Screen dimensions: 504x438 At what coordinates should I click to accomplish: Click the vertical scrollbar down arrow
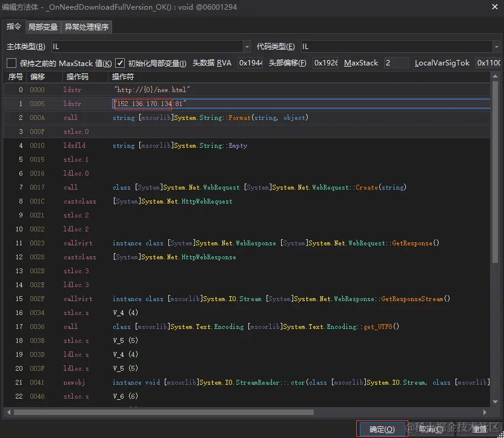pos(496,403)
